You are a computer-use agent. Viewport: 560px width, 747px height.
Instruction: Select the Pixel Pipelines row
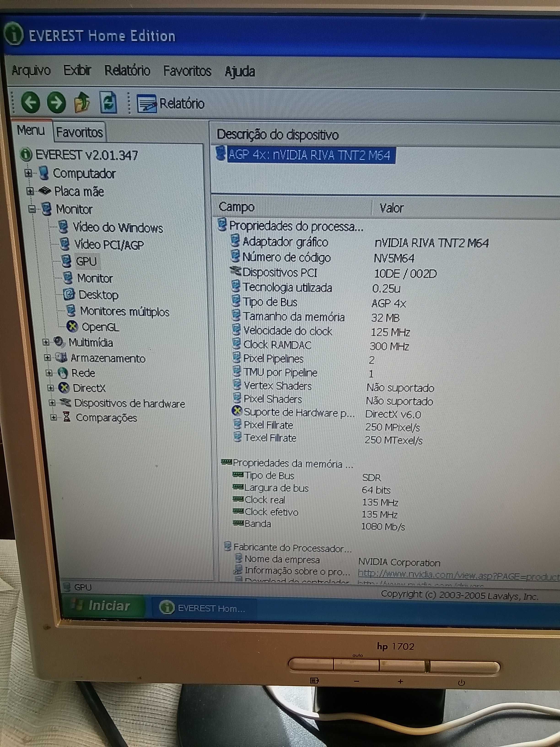[304, 359]
